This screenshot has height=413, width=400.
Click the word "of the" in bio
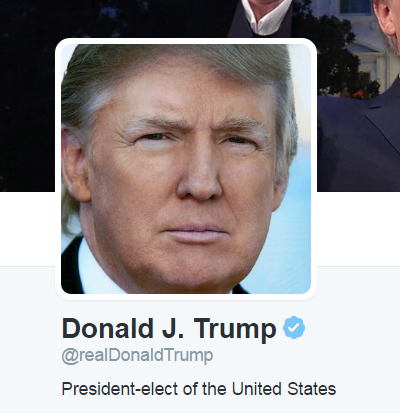(x=205, y=389)
